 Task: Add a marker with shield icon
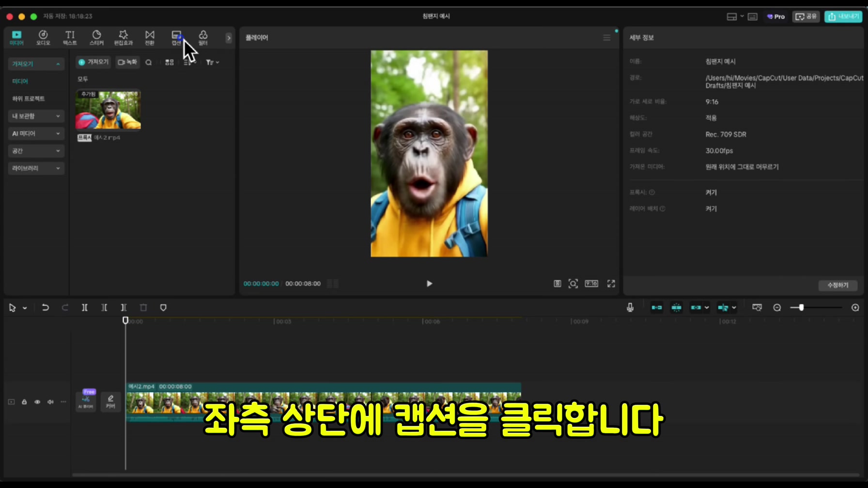[163, 308]
